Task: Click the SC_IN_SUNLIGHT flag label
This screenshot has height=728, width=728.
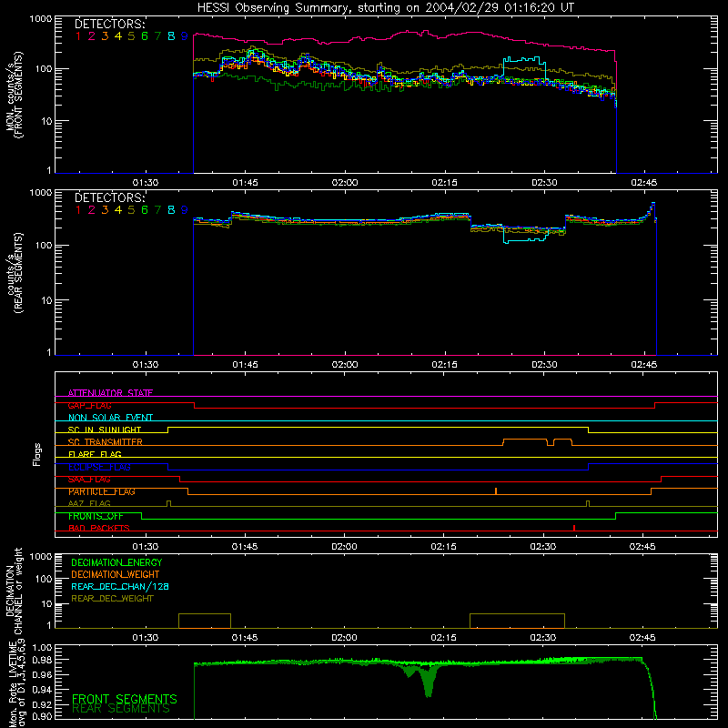Action: [105, 430]
